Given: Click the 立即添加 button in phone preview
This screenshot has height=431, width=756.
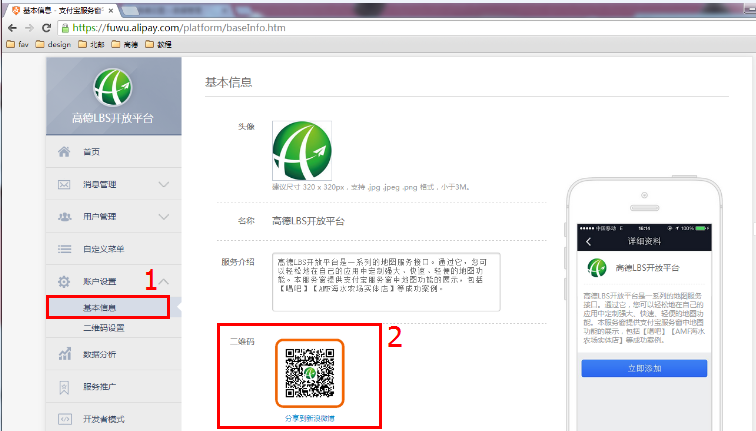Looking at the screenshot, I should click(x=644, y=368).
